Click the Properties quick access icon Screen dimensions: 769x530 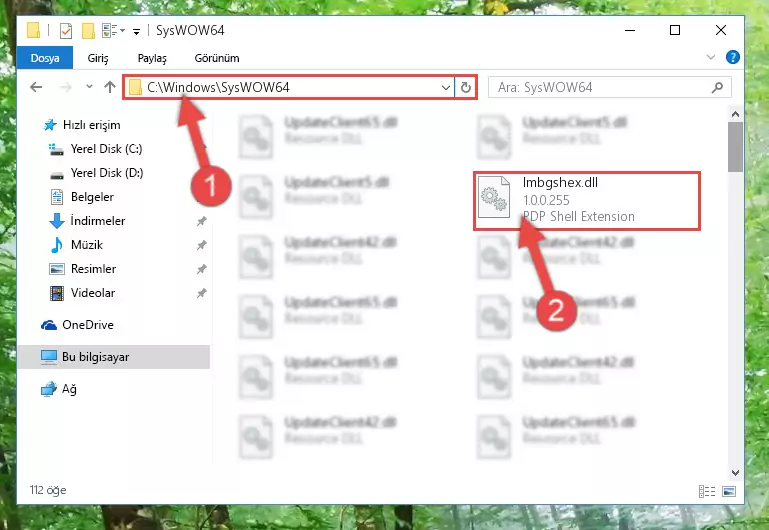[66, 31]
